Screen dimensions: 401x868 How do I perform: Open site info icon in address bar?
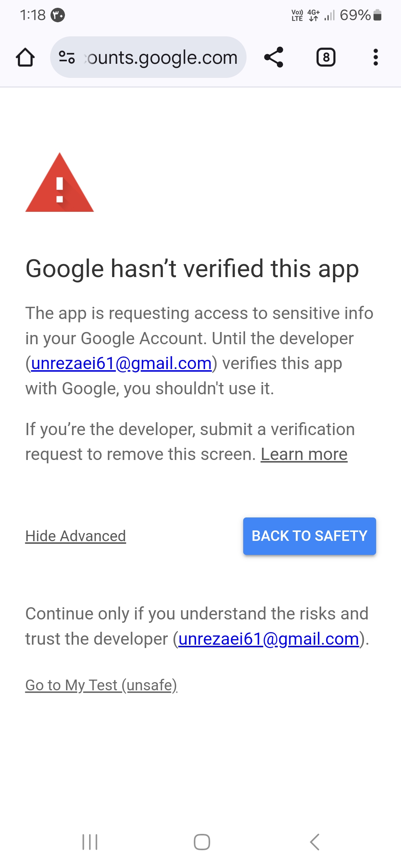pos(67,57)
